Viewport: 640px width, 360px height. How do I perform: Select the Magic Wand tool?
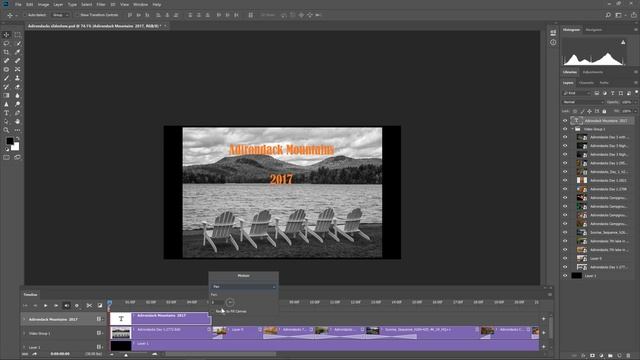tap(18, 43)
